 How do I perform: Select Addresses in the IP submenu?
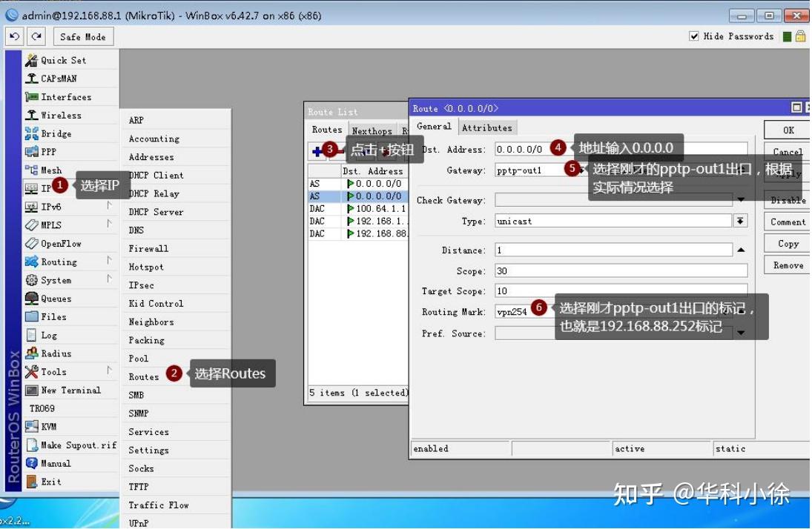pyautogui.click(x=151, y=157)
